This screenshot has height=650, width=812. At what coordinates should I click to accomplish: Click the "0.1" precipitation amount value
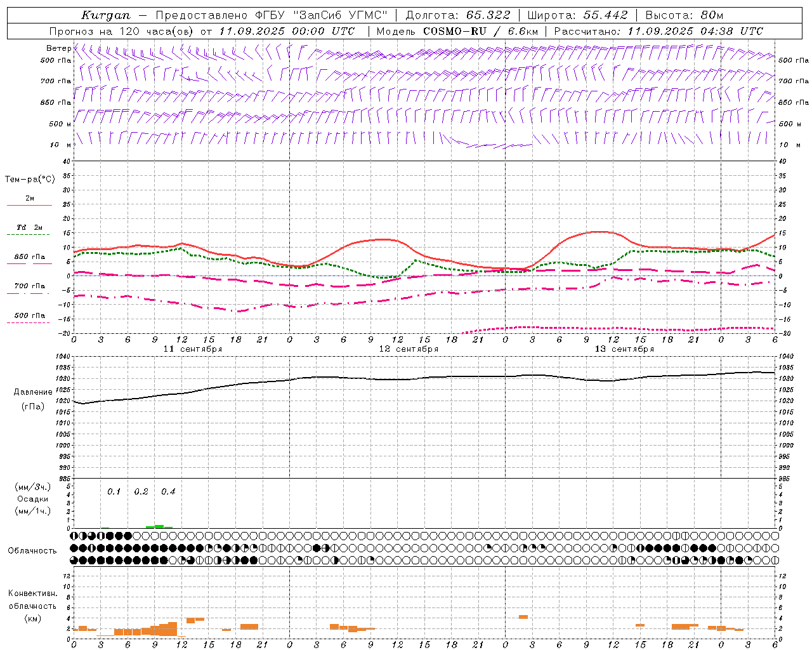[x=114, y=491]
